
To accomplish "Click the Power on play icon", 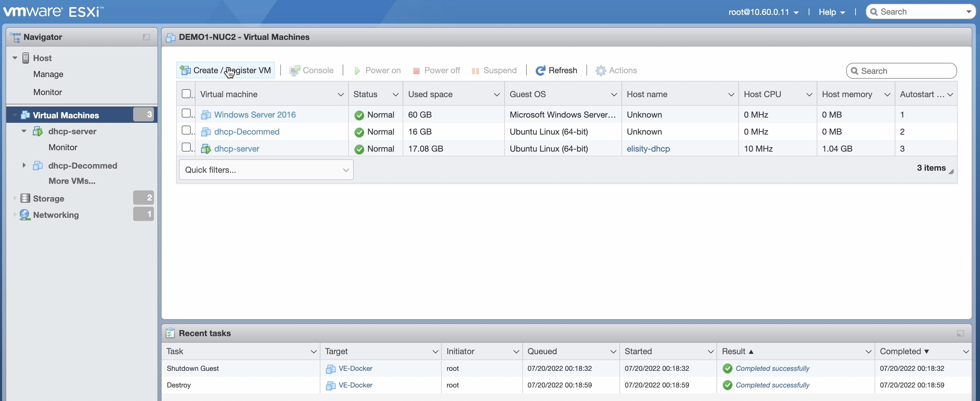I will 357,71.
